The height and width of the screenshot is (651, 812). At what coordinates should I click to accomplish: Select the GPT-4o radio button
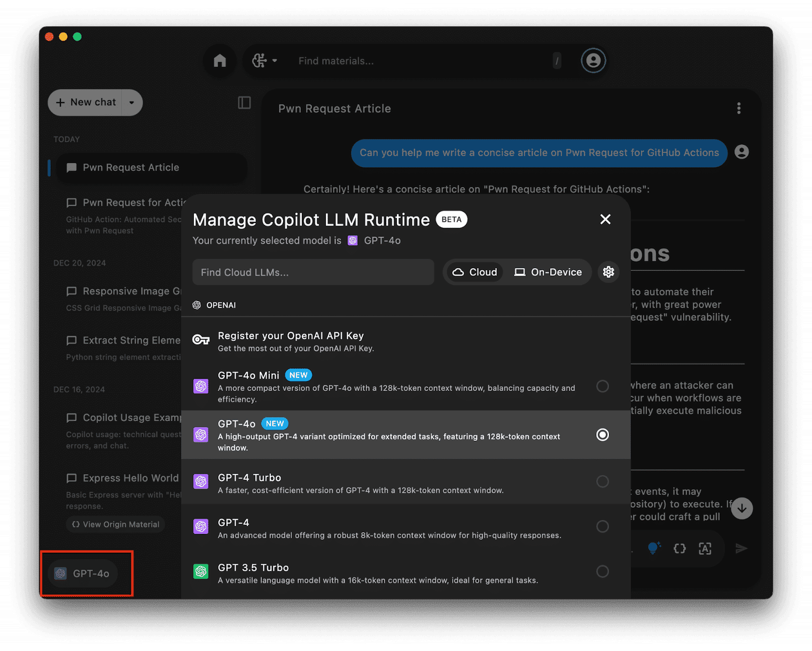(603, 435)
